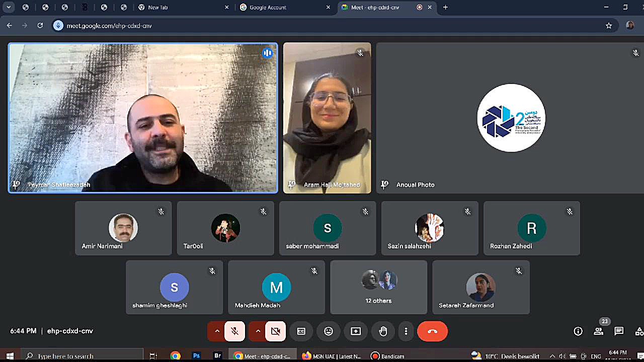
Task: Click muted mic icon on Aram's tile
Action: 360,53
